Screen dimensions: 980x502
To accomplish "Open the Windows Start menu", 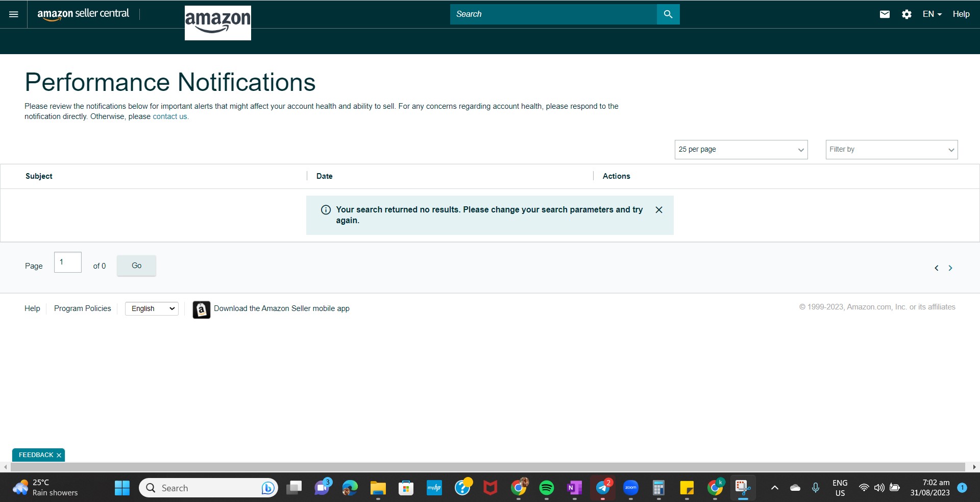I will [122, 488].
